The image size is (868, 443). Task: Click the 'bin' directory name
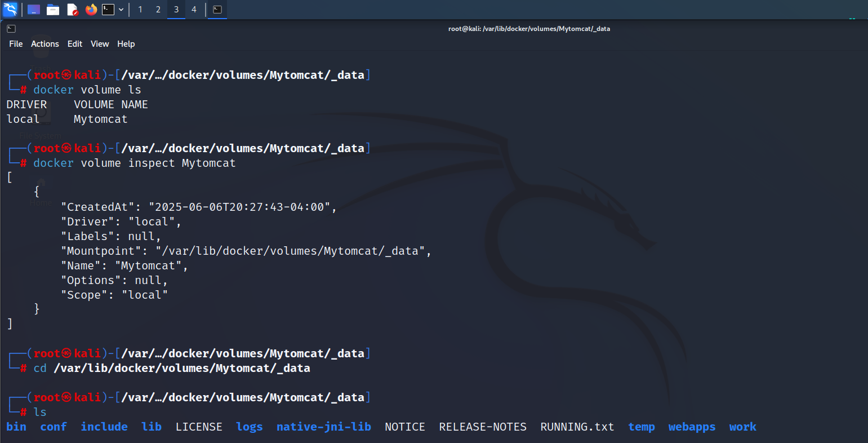[x=16, y=427]
